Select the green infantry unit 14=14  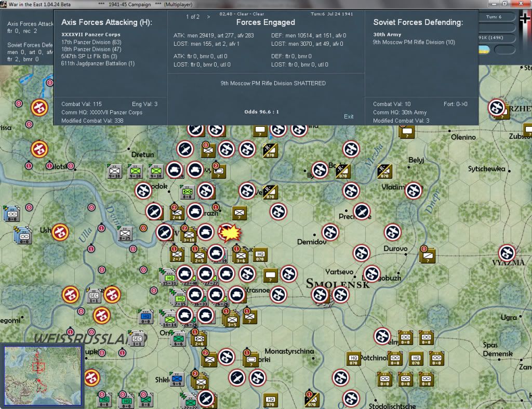pos(169,320)
